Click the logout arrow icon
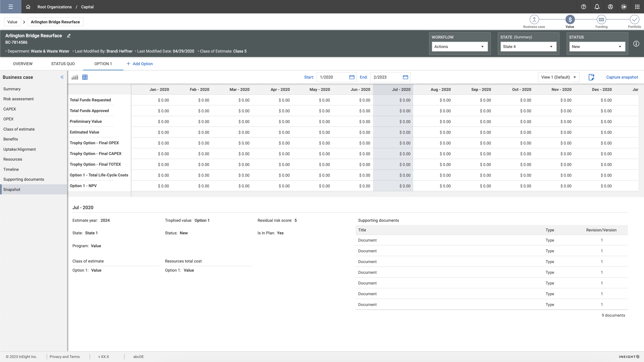 pyautogui.click(x=624, y=7)
